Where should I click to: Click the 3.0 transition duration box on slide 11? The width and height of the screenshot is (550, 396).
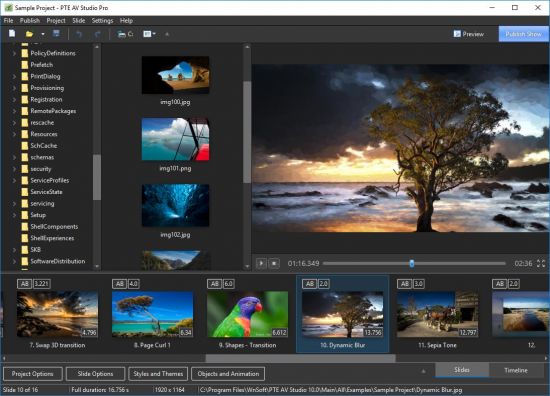418,284
